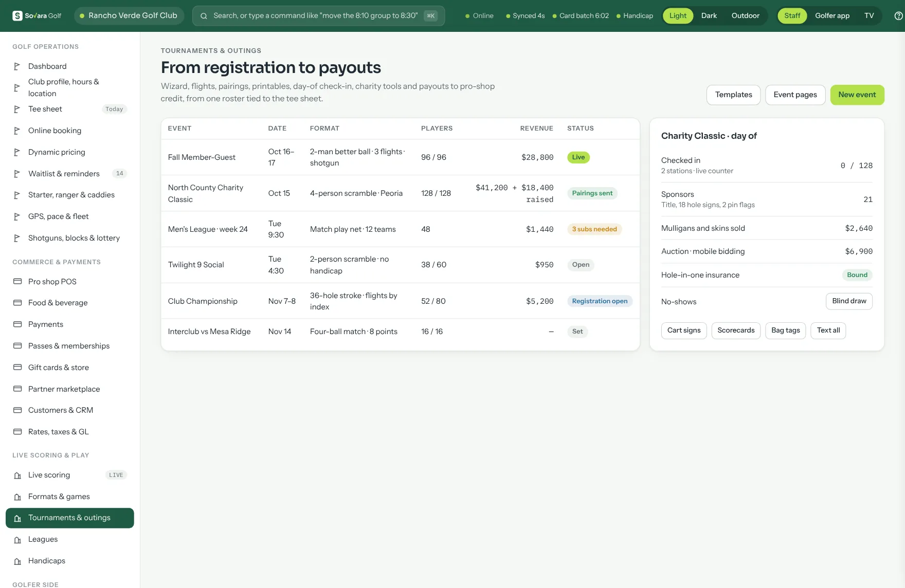Click the Scorecards button
Screen dimensions: 905x588
point(736,330)
